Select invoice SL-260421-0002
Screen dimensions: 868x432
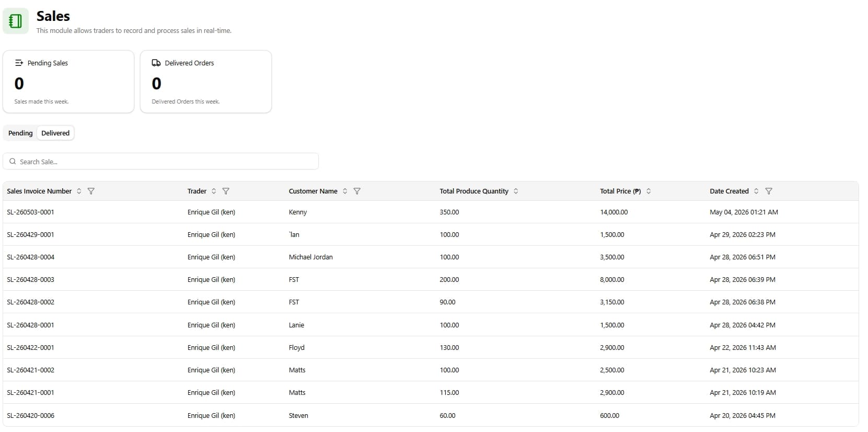(x=30, y=370)
